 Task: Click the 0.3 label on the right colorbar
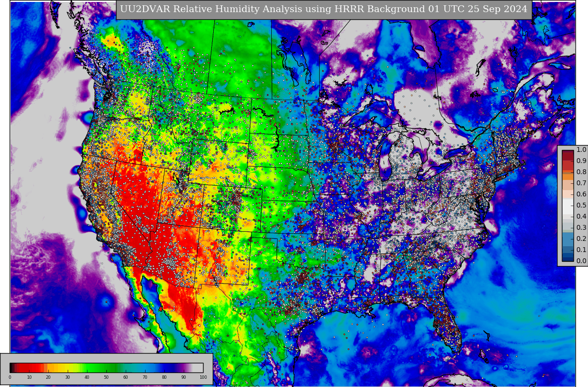pyautogui.click(x=581, y=227)
